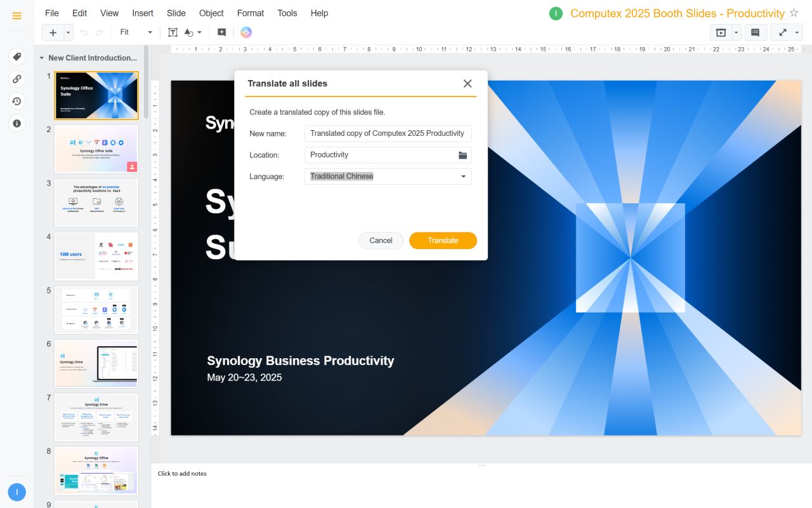812x508 pixels.
Task: Star this presentation as favorite
Action: coord(794,13)
